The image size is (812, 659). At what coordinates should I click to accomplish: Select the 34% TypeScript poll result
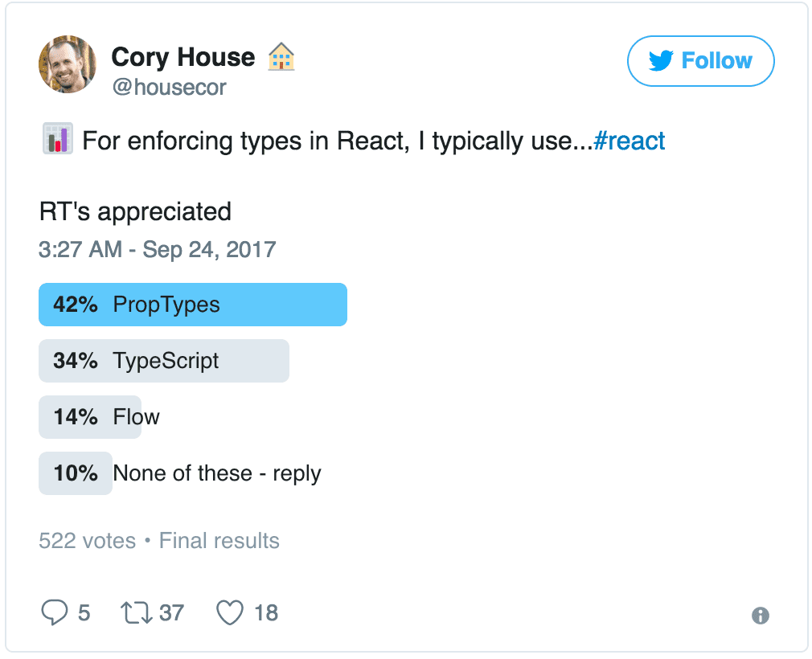[x=164, y=361]
